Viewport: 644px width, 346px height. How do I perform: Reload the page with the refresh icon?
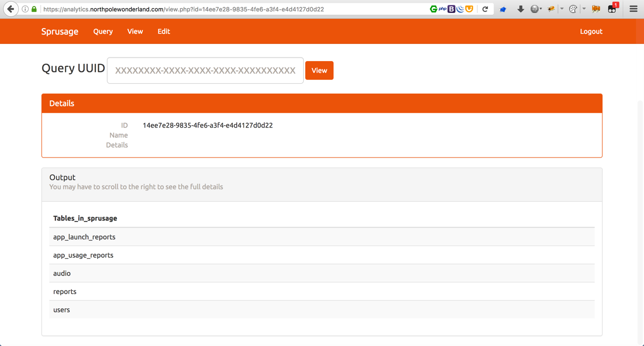[x=485, y=9]
